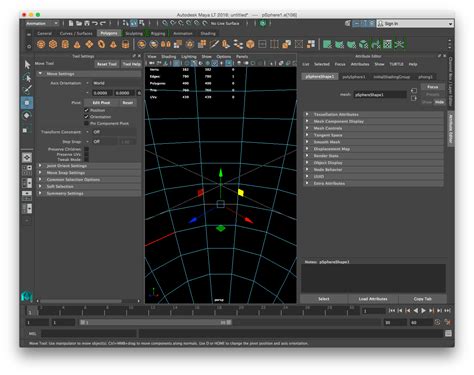Click play forwards in playback controls
This screenshot has width=474, height=375.
coord(423,311)
